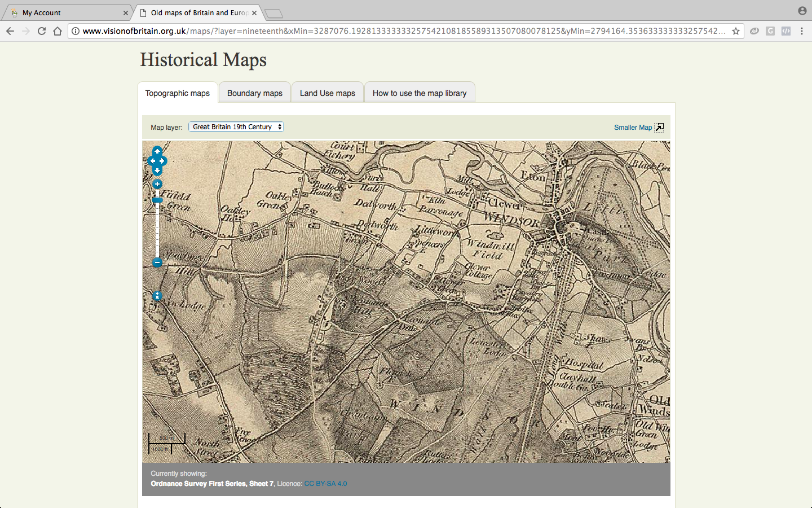Click the Historical Maps heading
812x508 pixels.
(203, 60)
